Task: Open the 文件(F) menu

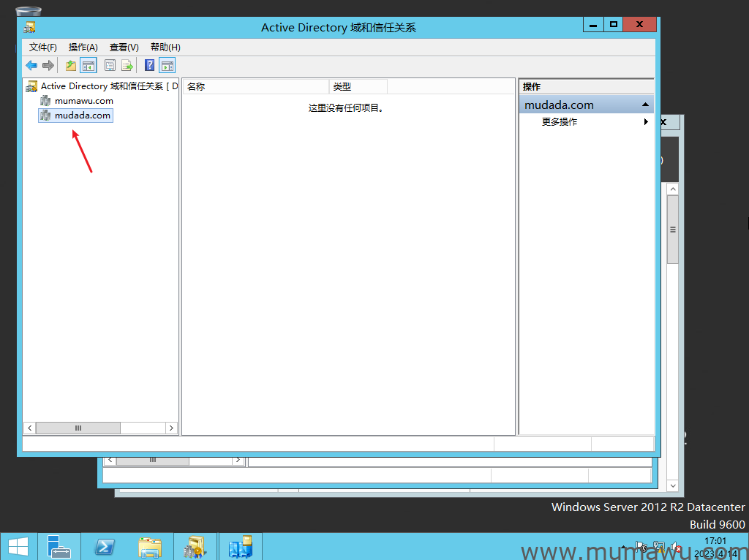Action: (43, 47)
